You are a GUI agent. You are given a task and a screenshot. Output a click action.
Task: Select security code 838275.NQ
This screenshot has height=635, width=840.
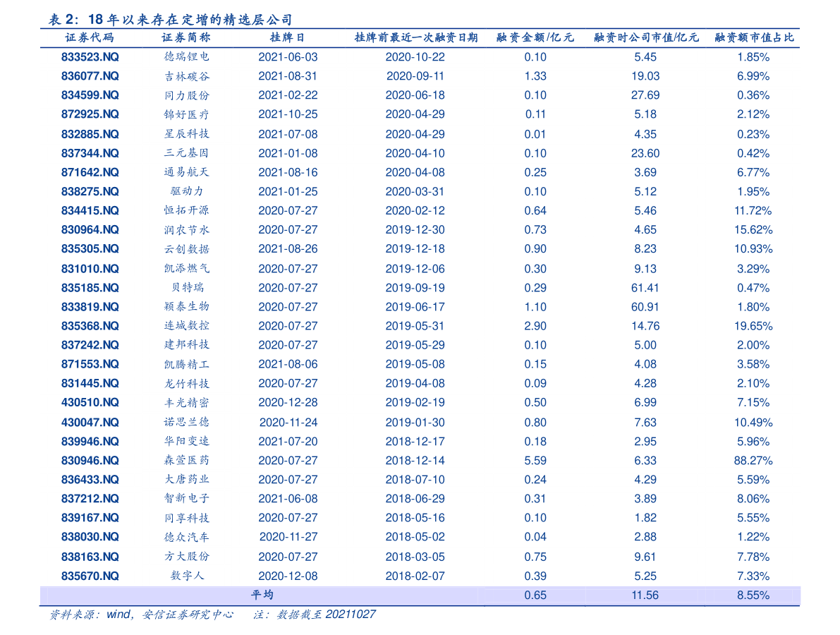[x=90, y=191]
